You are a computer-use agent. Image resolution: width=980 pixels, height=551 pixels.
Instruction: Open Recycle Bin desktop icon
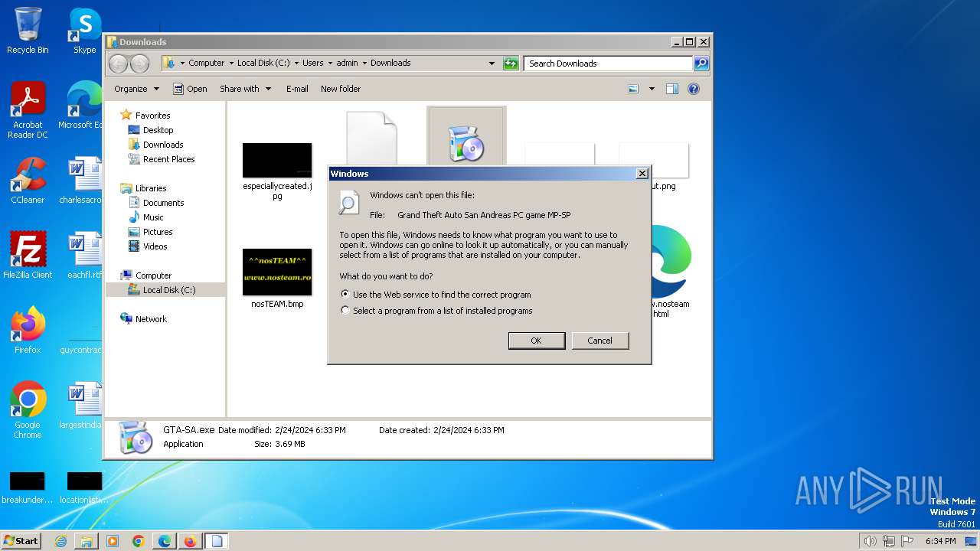[x=28, y=31]
